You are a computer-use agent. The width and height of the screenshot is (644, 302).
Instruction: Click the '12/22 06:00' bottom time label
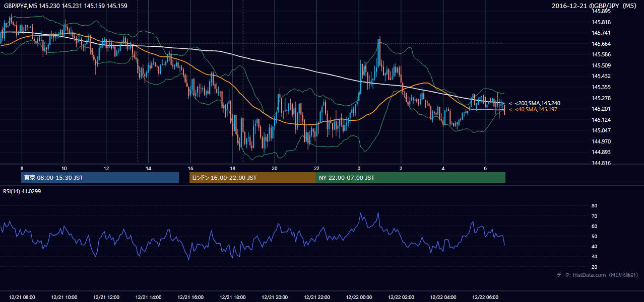point(485,297)
